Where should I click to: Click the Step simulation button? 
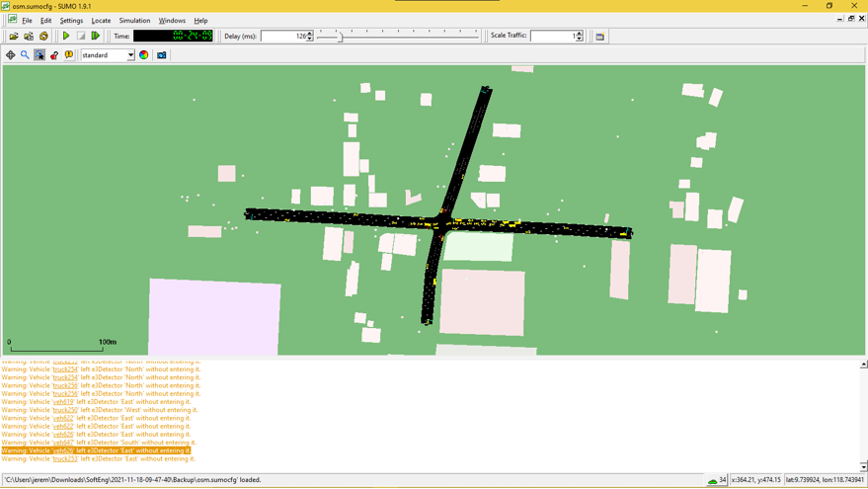[96, 37]
